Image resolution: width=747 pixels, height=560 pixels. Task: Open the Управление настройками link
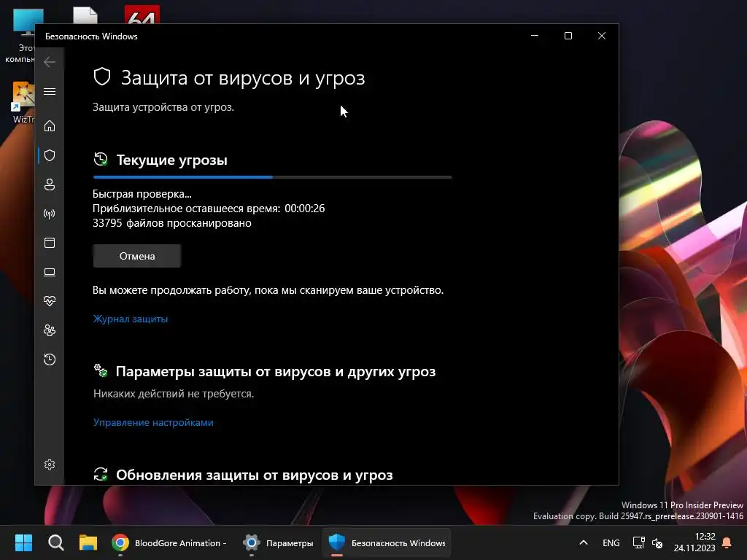click(x=153, y=422)
